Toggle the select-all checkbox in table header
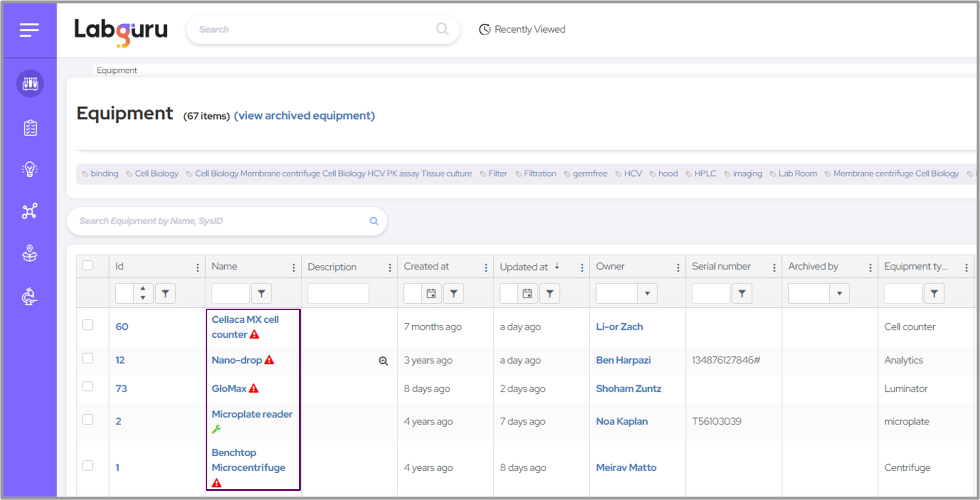Viewport: 980px width, 500px height. pyautogui.click(x=88, y=265)
